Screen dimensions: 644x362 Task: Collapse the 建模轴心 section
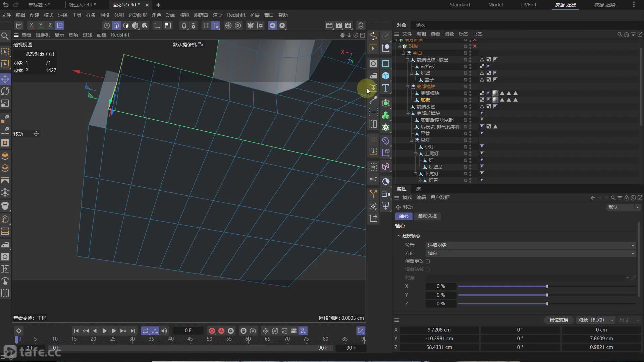399,236
